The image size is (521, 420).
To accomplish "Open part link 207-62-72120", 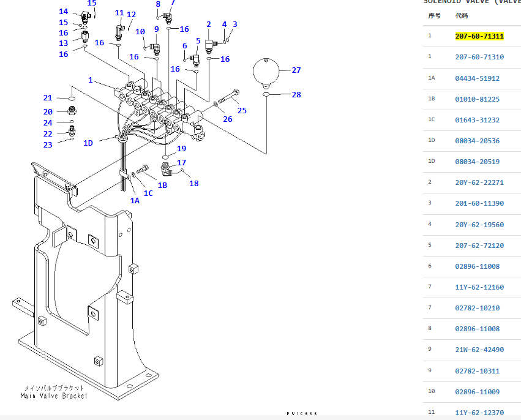I will (x=479, y=246).
